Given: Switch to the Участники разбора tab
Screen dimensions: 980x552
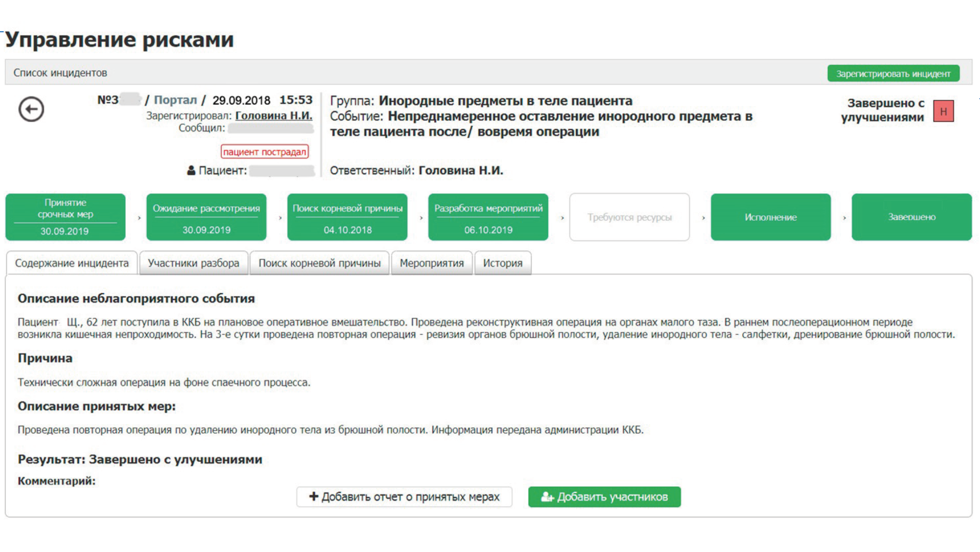Looking at the screenshot, I should (194, 263).
